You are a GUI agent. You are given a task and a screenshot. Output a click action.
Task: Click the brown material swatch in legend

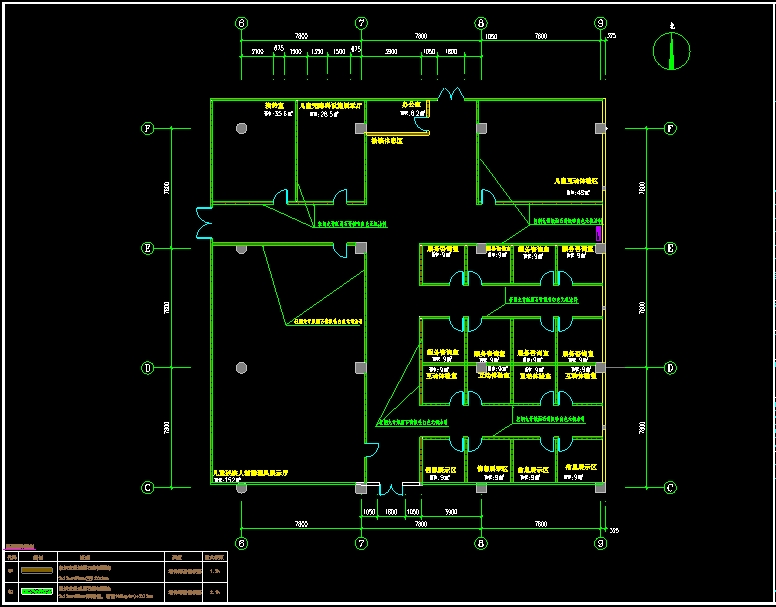click(38, 570)
